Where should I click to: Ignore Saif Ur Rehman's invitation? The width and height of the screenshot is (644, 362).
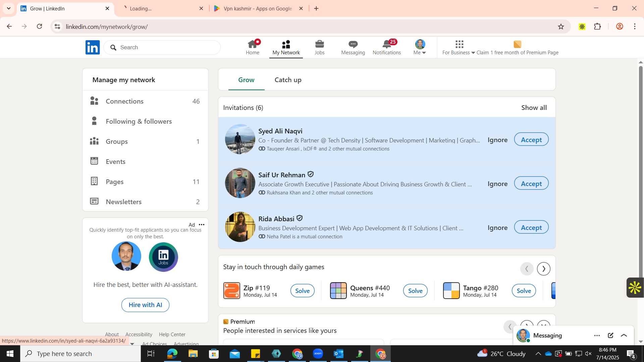pyautogui.click(x=497, y=184)
